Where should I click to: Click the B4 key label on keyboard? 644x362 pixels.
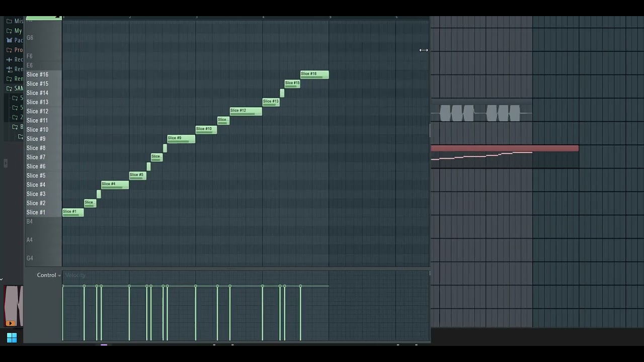30,222
